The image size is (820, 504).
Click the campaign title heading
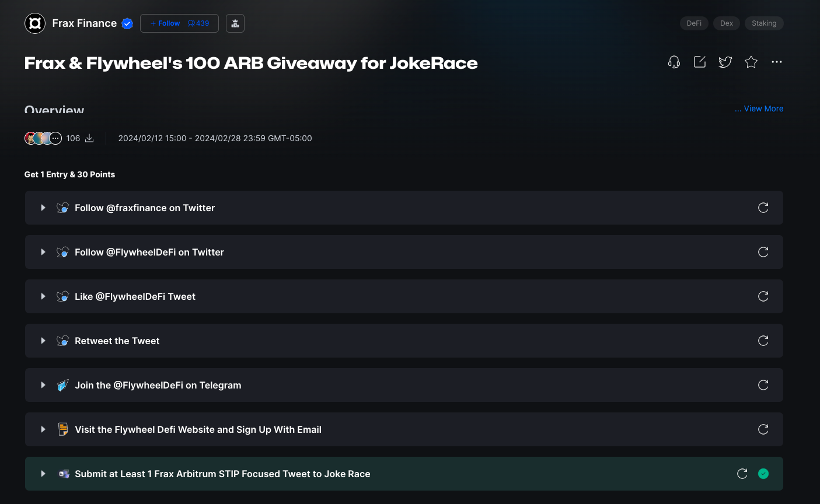point(251,63)
